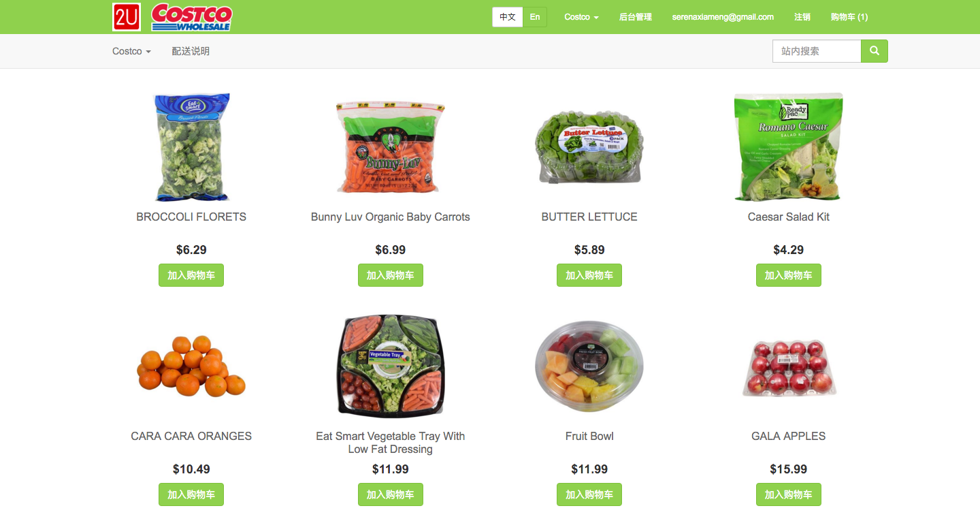Viewport: 980px width, 519px height.
Task: Open the Butter Lettuce product image
Action: click(x=589, y=147)
